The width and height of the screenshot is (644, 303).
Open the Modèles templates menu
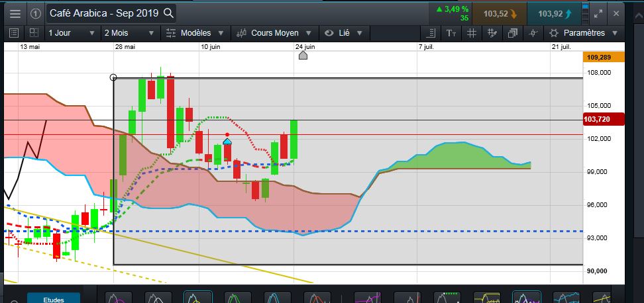click(195, 33)
